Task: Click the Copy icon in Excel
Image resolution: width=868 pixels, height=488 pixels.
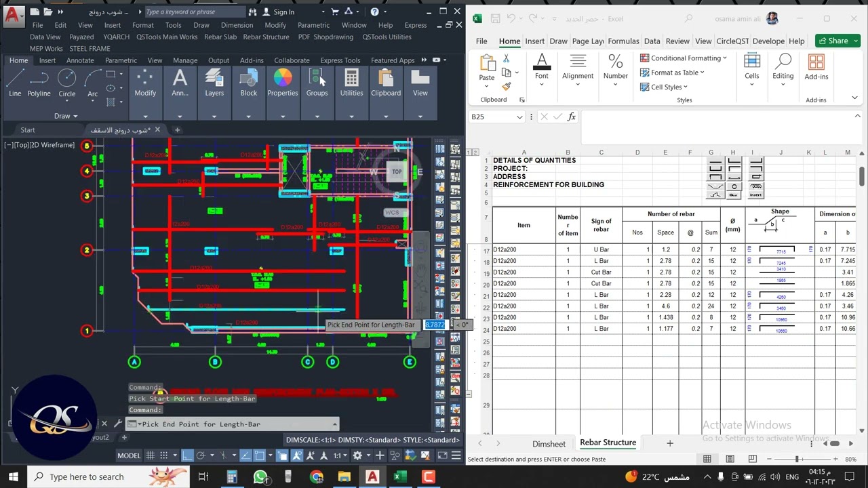Action: click(x=506, y=73)
